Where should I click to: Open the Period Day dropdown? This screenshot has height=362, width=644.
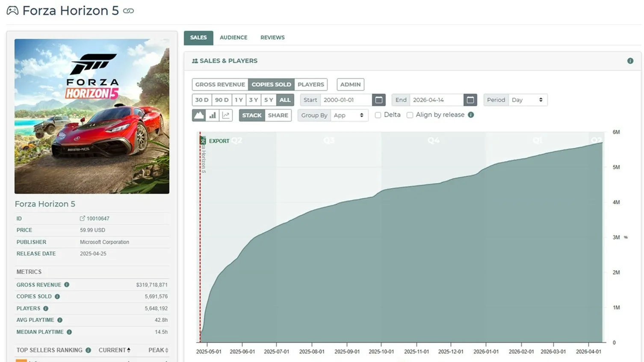click(528, 100)
